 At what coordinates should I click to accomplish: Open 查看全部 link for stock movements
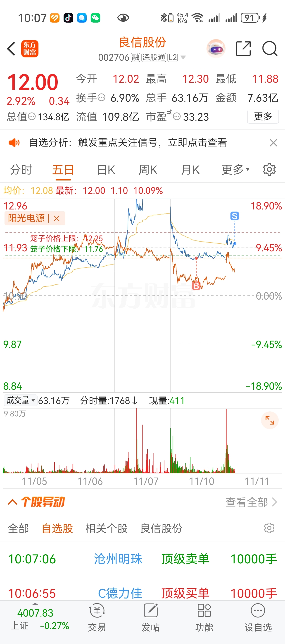pos(252,502)
